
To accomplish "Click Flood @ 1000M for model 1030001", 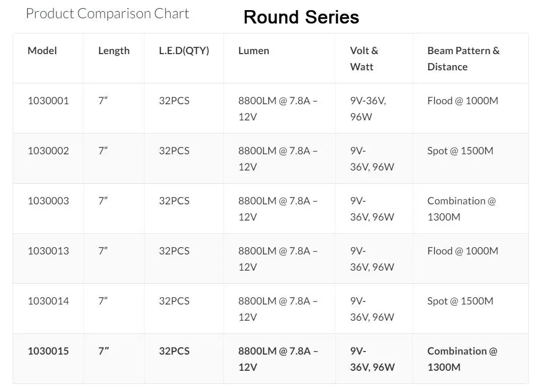I will pos(463,101).
